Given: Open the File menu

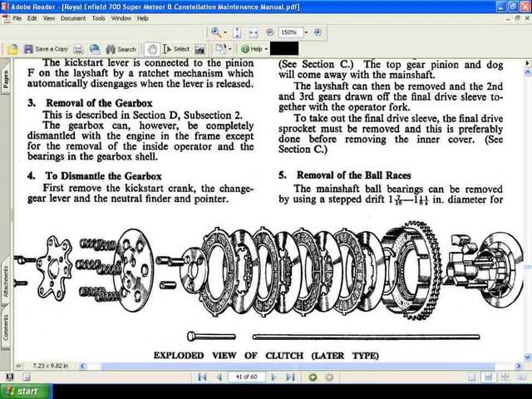Looking at the screenshot, I should click(x=17, y=17).
